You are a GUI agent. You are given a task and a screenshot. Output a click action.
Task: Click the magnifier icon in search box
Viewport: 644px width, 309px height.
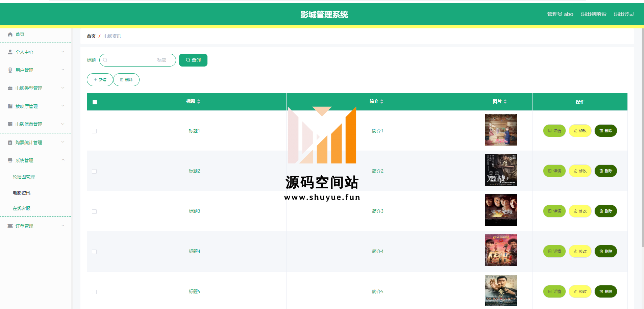105,60
